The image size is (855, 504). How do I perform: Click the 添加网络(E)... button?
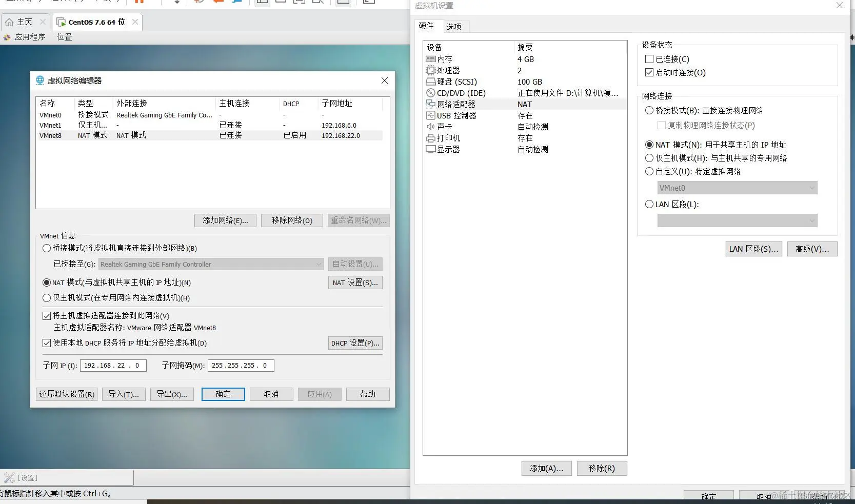click(x=225, y=220)
